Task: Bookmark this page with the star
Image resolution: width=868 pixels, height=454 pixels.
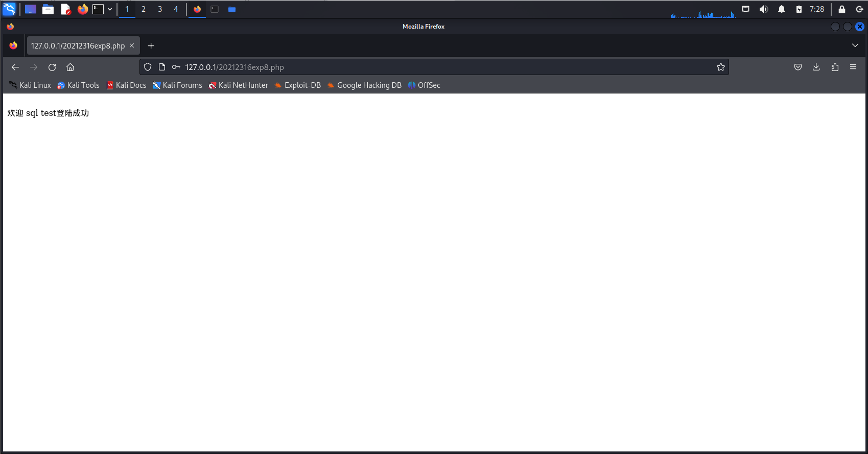Action: (x=721, y=67)
